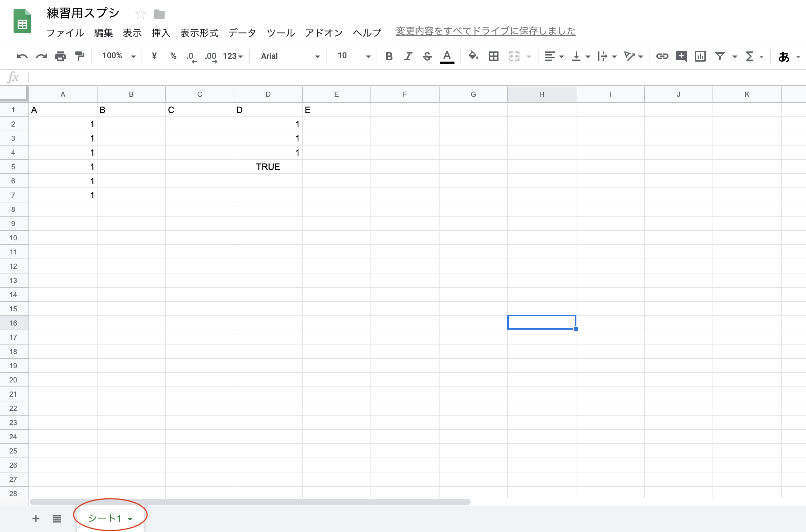Open text rotation dropdown
This screenshot has height=532, width=806.
tap(634, 56)
